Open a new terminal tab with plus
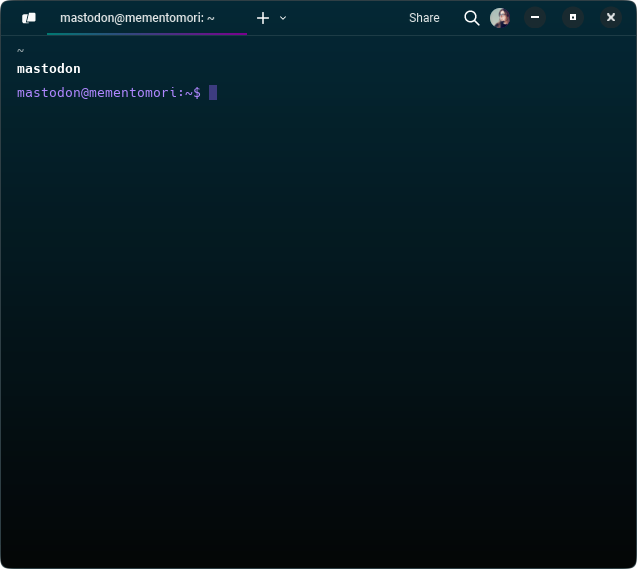The width and height of the screenshot is (637, 569). tap(263, 18)
